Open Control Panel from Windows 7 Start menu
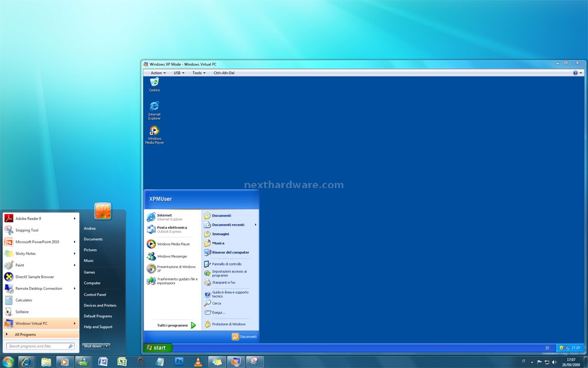The width and height of the screenshot is (588, 368). (95, 294)
